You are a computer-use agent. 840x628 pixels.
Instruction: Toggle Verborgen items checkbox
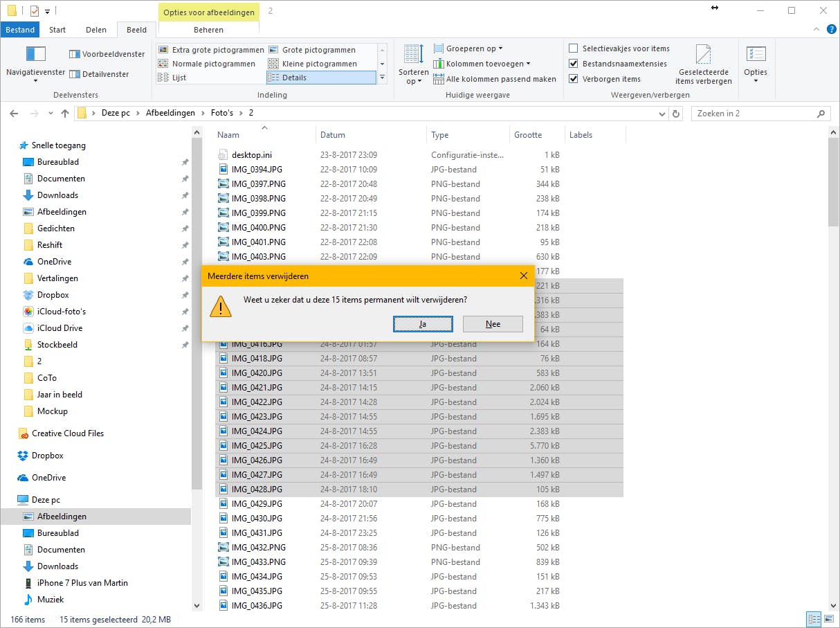573,79
